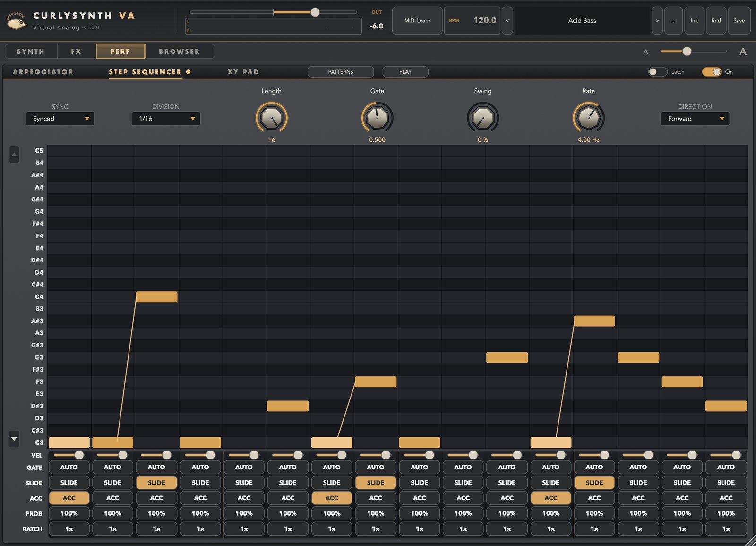The image size is (756, 546).
Task: Click the Swing knob
Action: point(483,117)
